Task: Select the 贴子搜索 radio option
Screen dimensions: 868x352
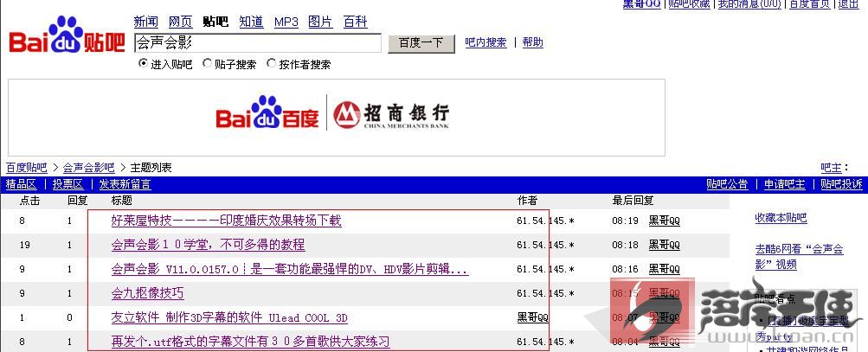Action: tap(207, 63)
